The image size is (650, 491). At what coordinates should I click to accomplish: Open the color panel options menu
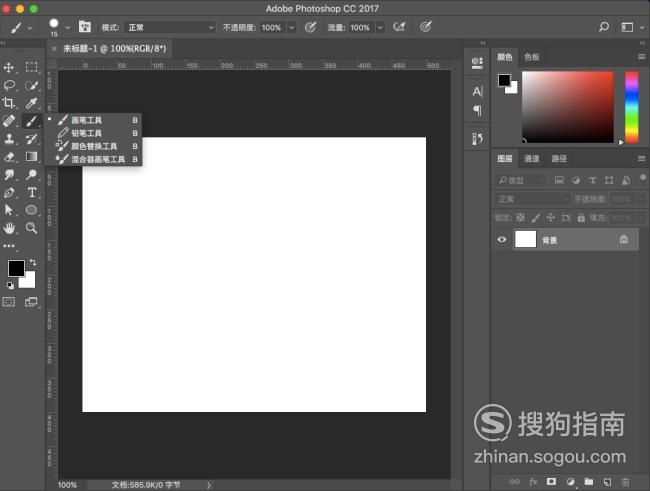[x=641, y=57]
